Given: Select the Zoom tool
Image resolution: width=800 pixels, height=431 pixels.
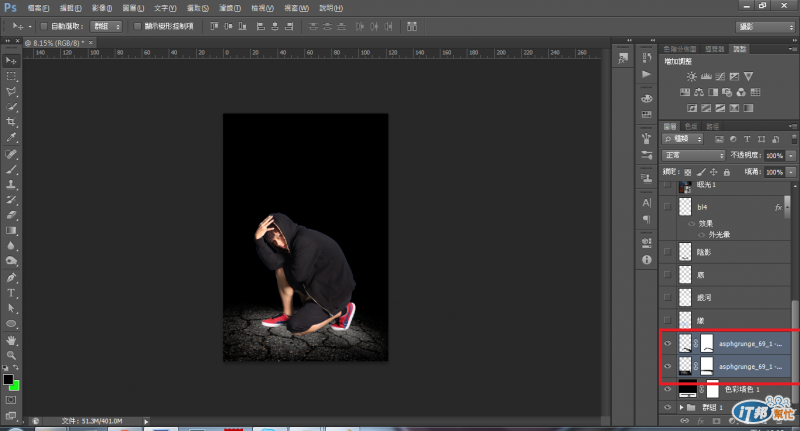Looking at the screenshot, I should (x=11, y=356).
